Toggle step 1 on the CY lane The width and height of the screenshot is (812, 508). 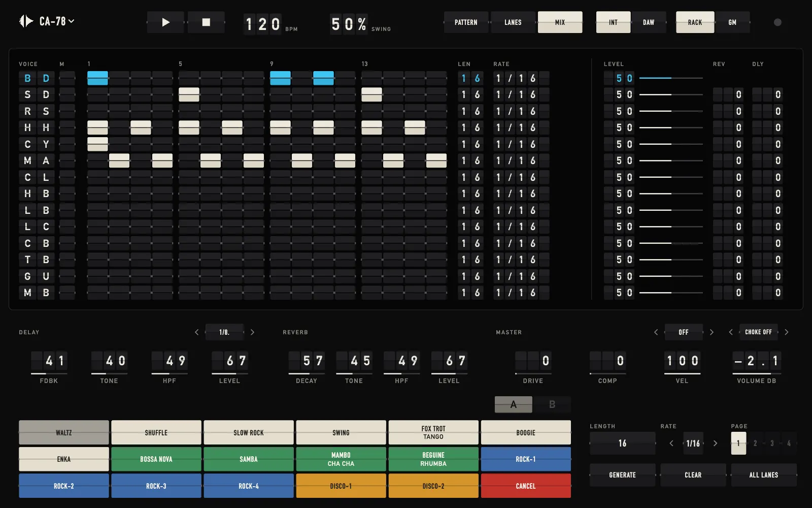pos(97,144)
